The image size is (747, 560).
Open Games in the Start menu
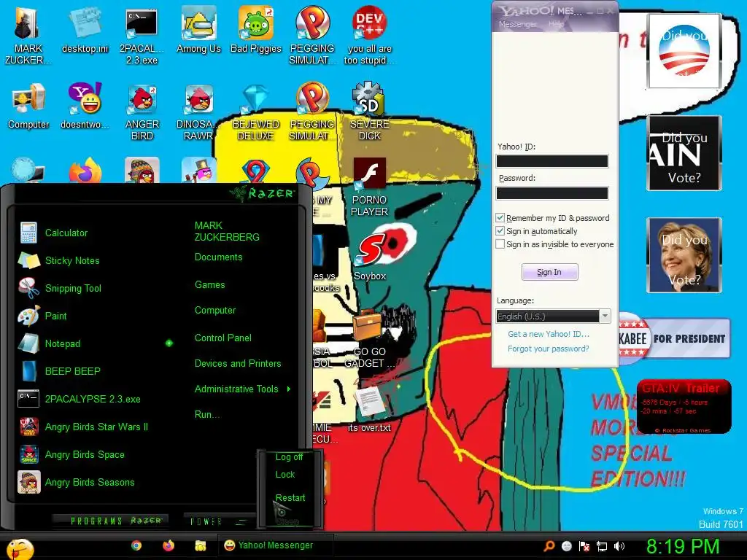click(209, 285)
